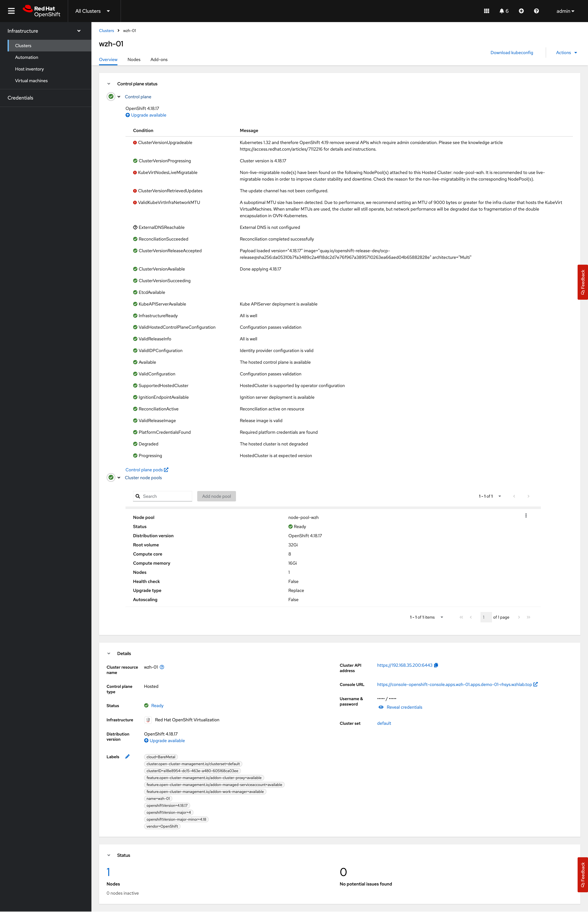588x912 pixels.
Task: Collapse the Details section
Action: coord(109,653)
